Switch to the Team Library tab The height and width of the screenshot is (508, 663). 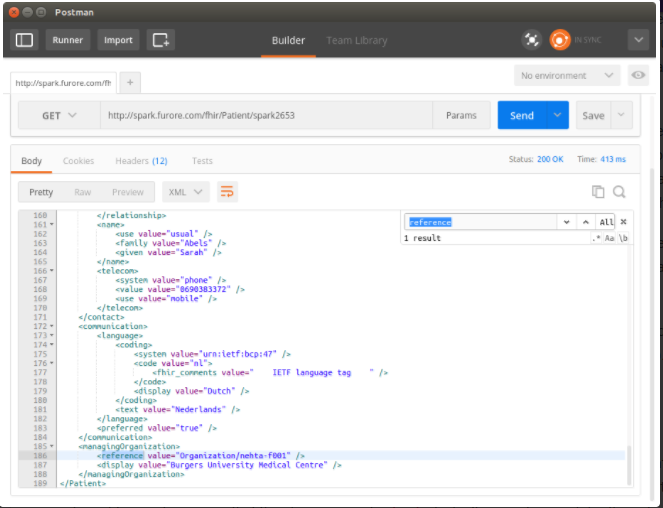pos(356,40)
